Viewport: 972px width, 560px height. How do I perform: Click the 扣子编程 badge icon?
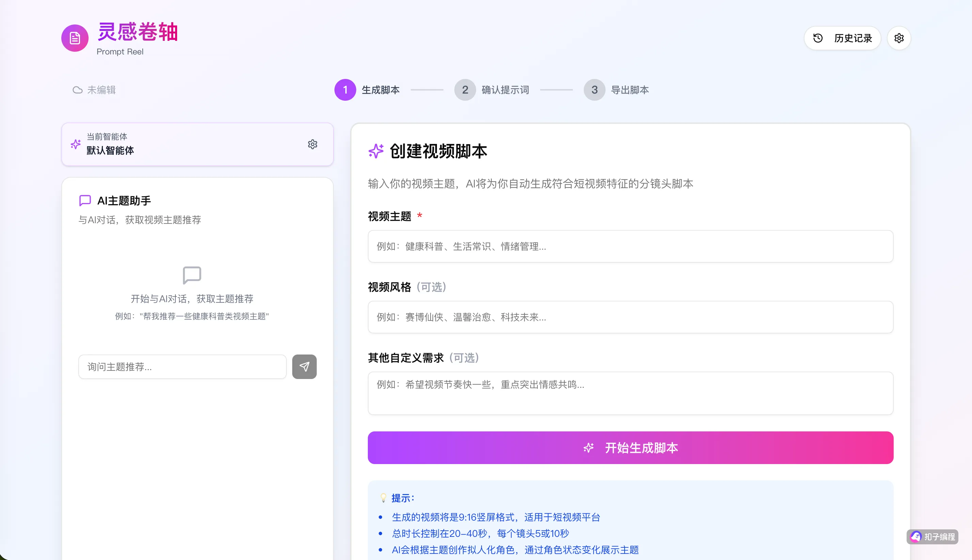pyautogui.click(x=915, y=537)
